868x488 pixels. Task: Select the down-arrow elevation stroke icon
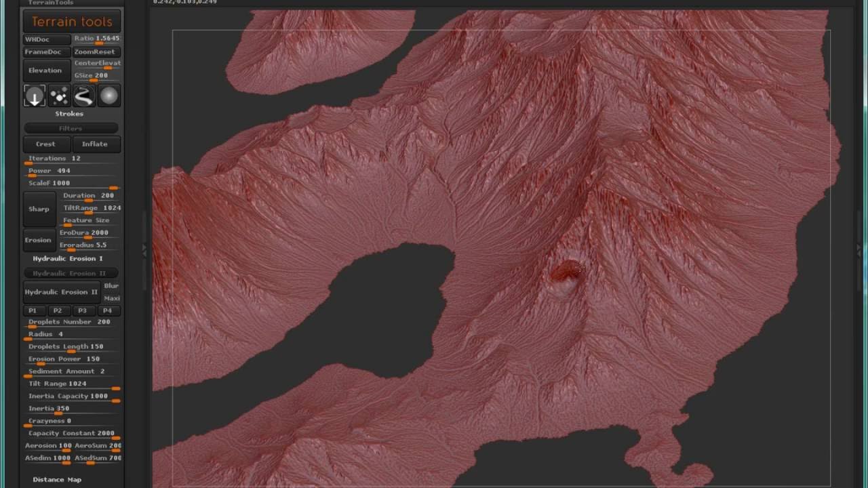(35, 96)
